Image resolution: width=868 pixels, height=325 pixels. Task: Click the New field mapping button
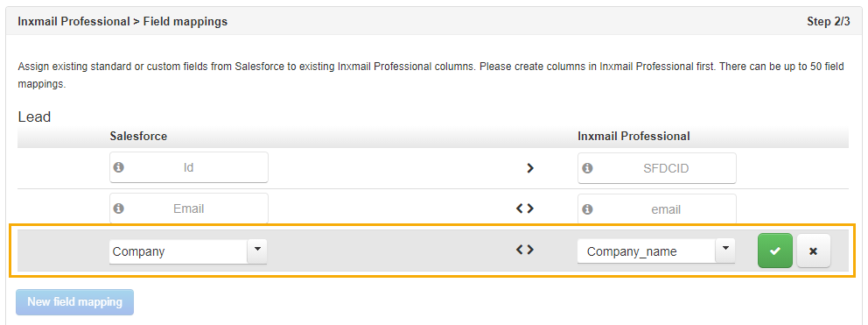[74, 302]
